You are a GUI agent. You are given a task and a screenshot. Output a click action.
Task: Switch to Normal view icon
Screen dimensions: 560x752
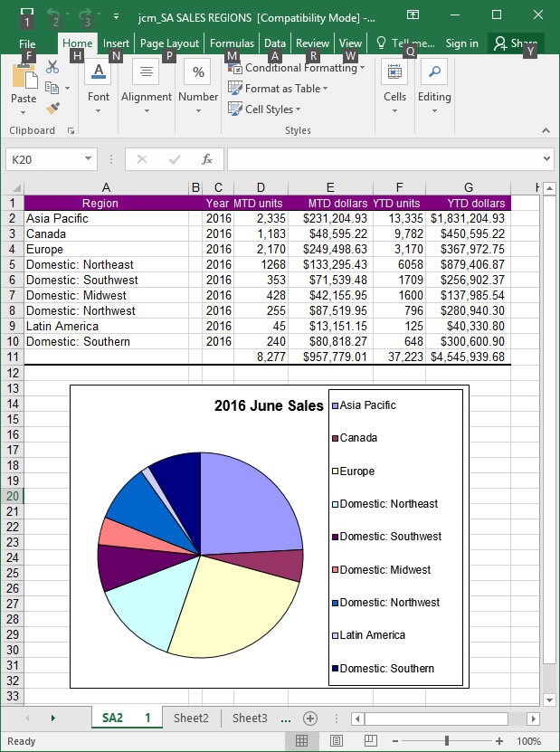(301, 741)
